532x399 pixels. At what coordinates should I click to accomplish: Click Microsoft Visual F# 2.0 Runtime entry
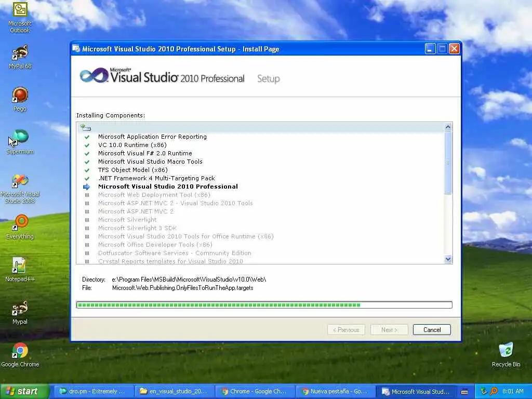click(145, 153)
